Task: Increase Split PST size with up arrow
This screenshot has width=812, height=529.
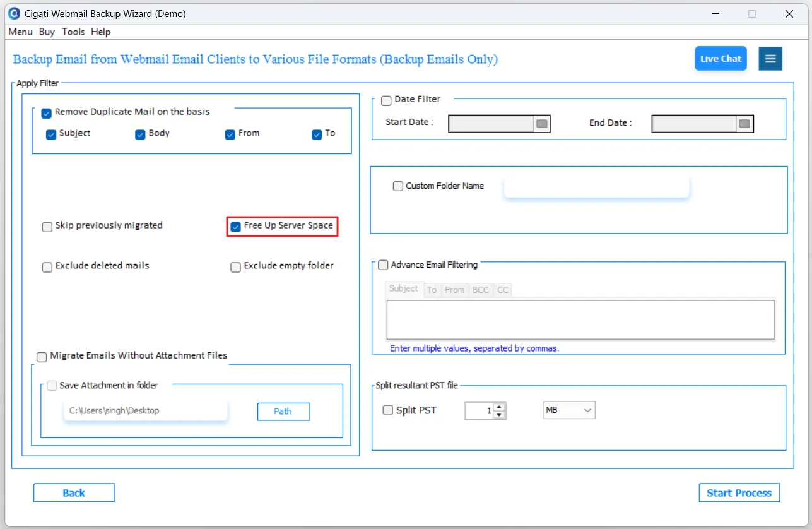Action: point(499,407)
